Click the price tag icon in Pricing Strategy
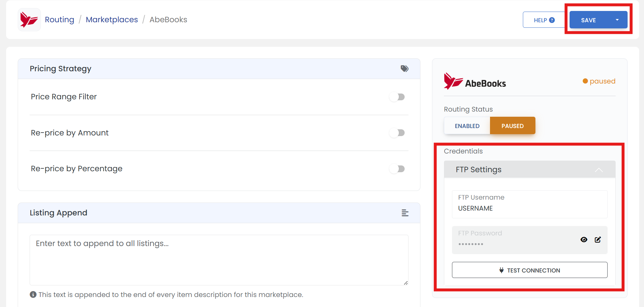 click(405, 68)
